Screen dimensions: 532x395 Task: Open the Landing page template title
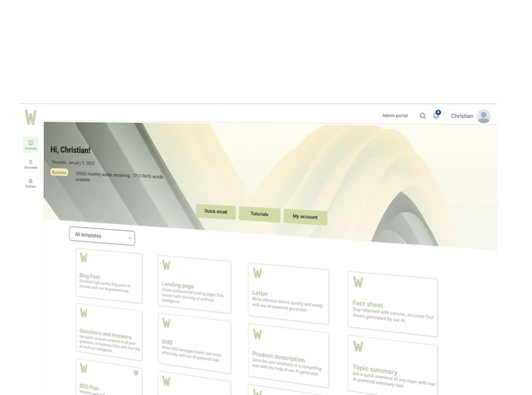click(x=178, y=285)
